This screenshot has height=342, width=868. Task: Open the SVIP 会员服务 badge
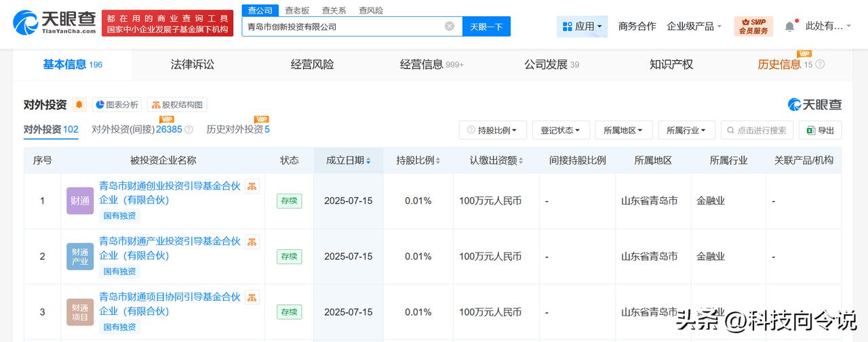coord(753,26)
